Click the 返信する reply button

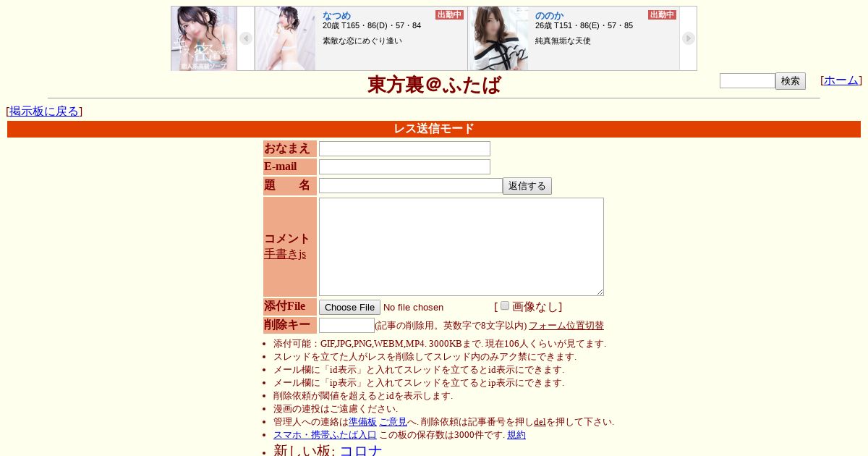point(527,186)
